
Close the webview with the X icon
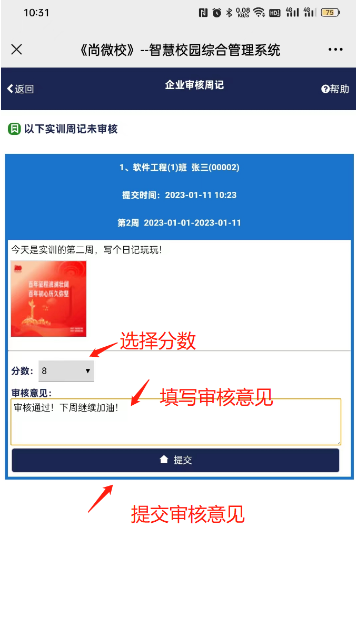(x=17, y=50)
